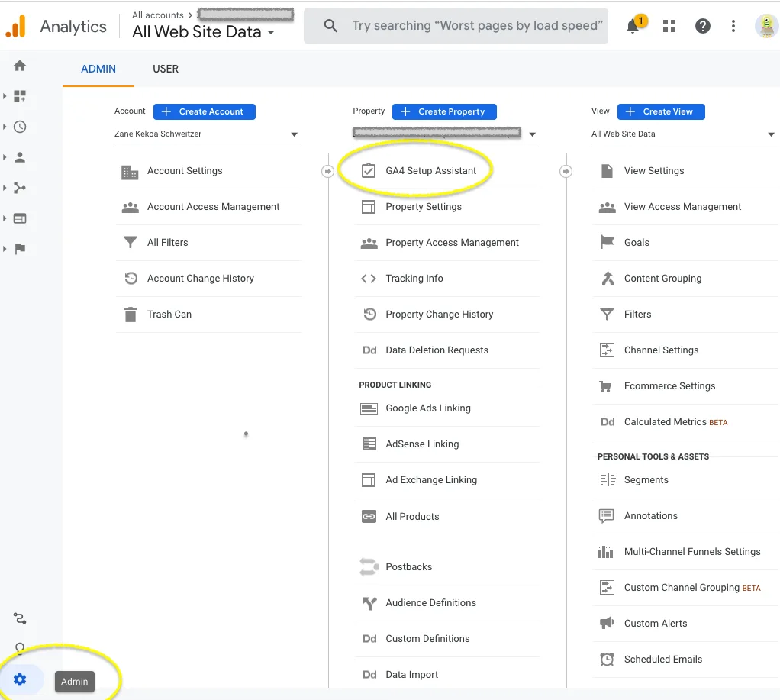Image resolution: width=780 pixels, height=700 pixels.
Task: Open Customization dashboards icon in sidebar
Action: [20, 96]
